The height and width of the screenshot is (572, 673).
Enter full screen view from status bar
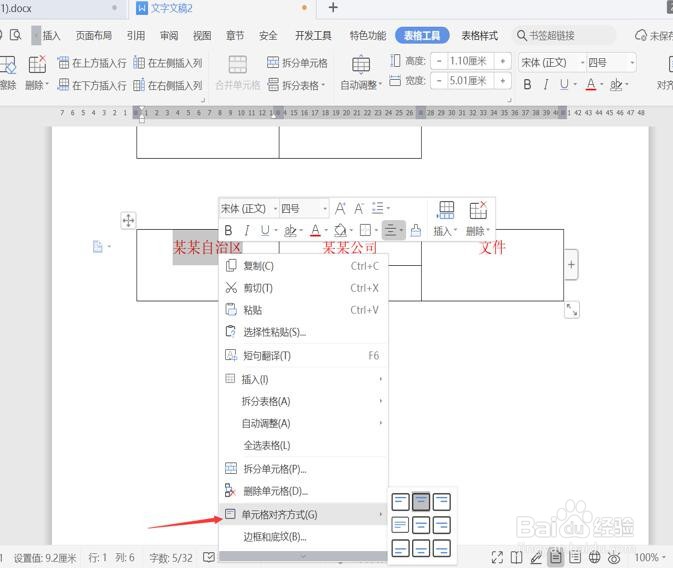tap(497, 557)
